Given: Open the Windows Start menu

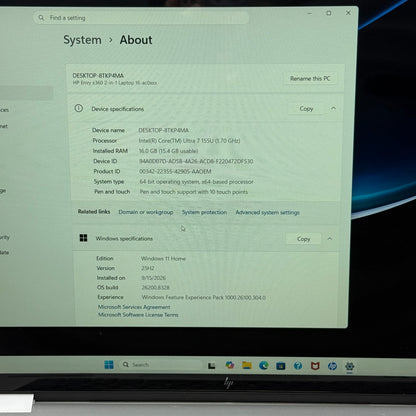Looking at the screenshot, I should [x=109, y=365].
